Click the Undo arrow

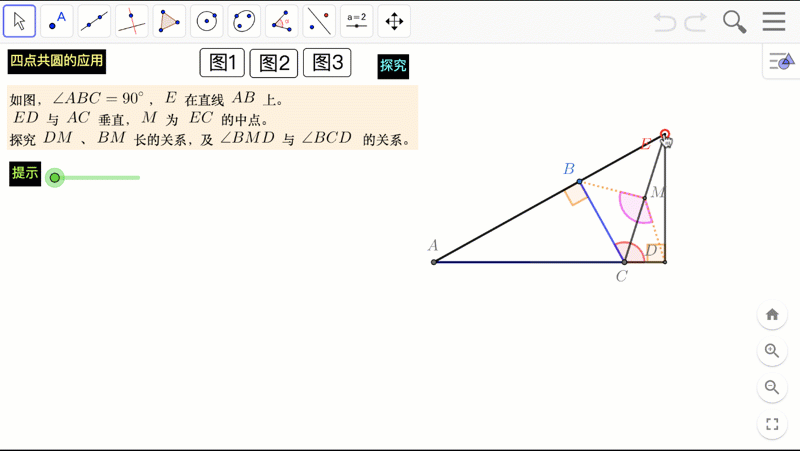click(665, 21)
